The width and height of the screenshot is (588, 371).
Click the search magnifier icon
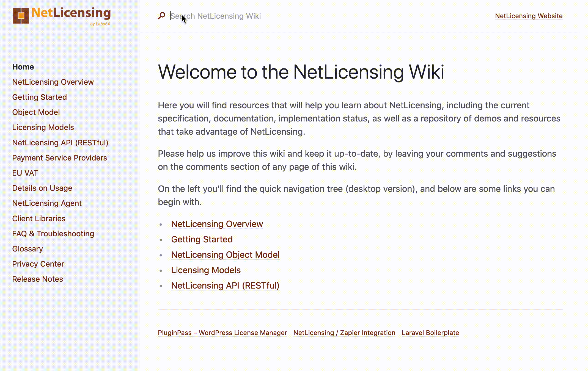point(161,16)
